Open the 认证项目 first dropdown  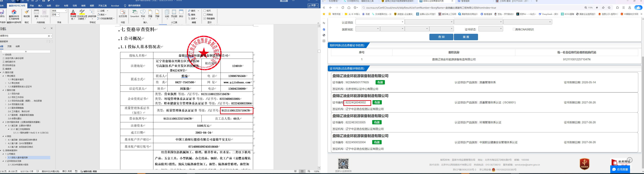tap(380, 22)
